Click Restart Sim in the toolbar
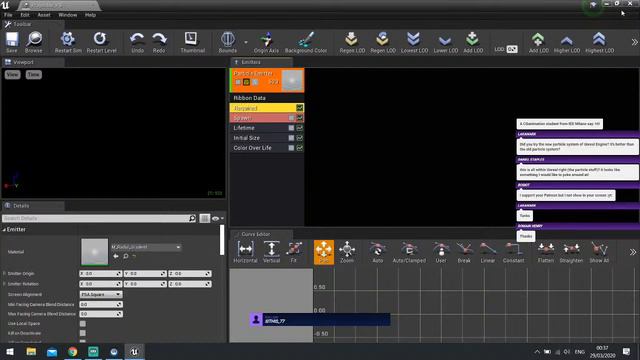This screenshot has height=360, width=640. point(68,42)
